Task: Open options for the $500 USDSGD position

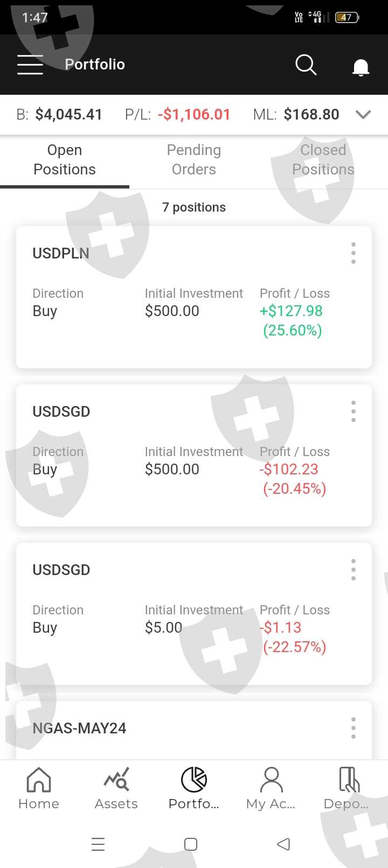Action: pyautogui.click(x=354, y=411)
